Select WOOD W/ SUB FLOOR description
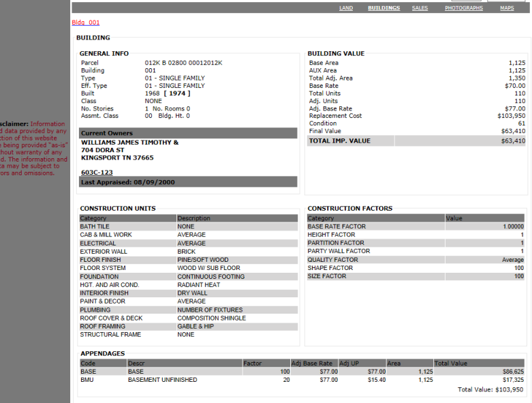Viewport: 532px width, 403px height. tap(208, 268)
